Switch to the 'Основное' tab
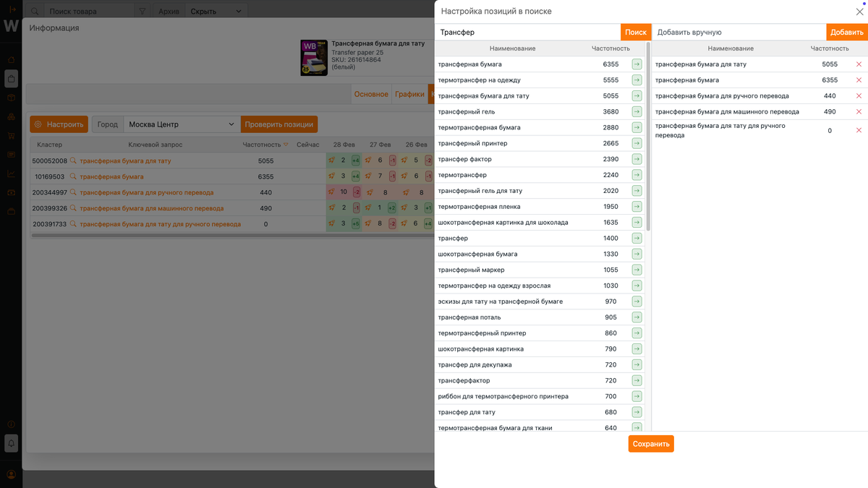Screen dimensions: 868x488 (371, 94)
